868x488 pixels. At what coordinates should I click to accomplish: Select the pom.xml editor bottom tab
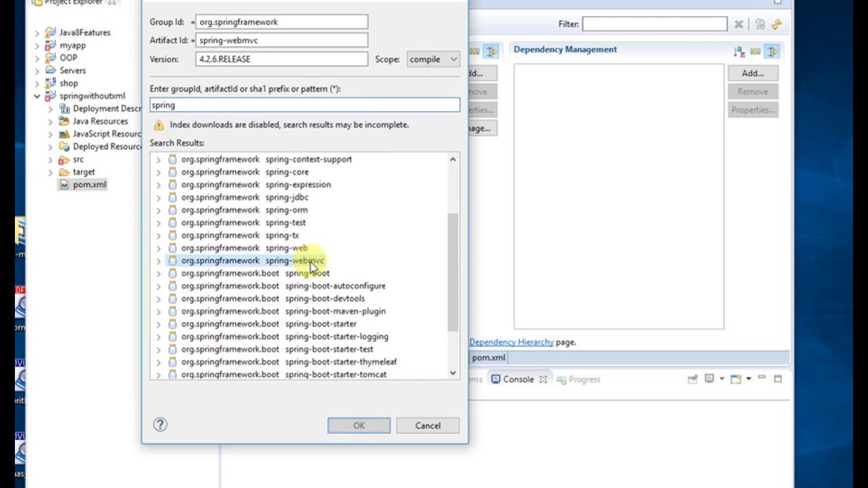488,358
